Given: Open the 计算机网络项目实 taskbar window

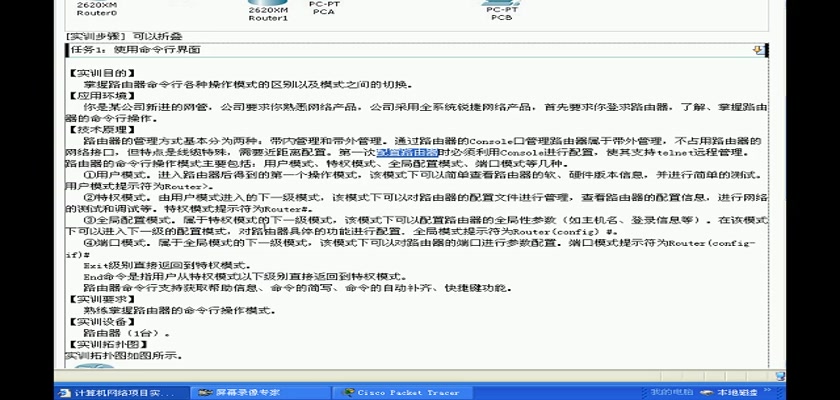Looking at the screenshot, I should [x=117, y=393].
